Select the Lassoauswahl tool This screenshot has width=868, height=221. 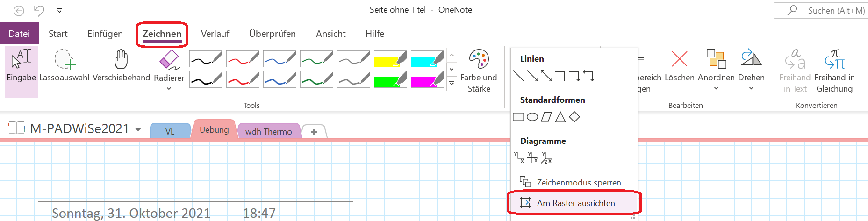64,66
